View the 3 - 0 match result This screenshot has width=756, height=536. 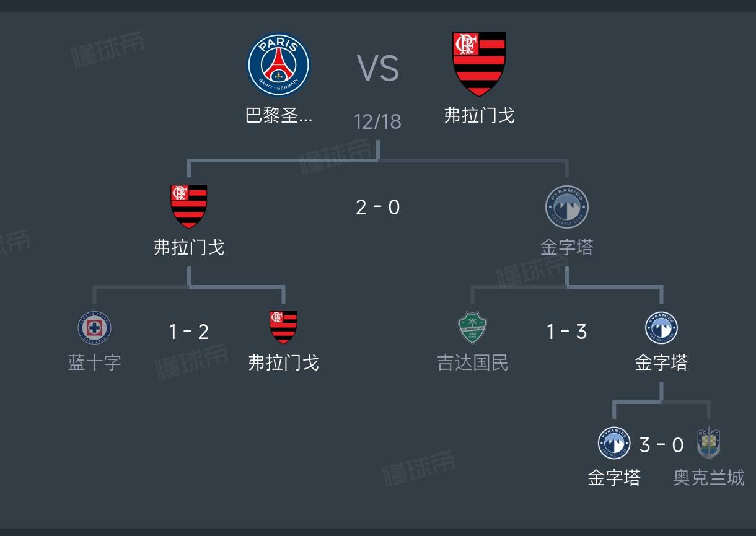pos(661,445)
